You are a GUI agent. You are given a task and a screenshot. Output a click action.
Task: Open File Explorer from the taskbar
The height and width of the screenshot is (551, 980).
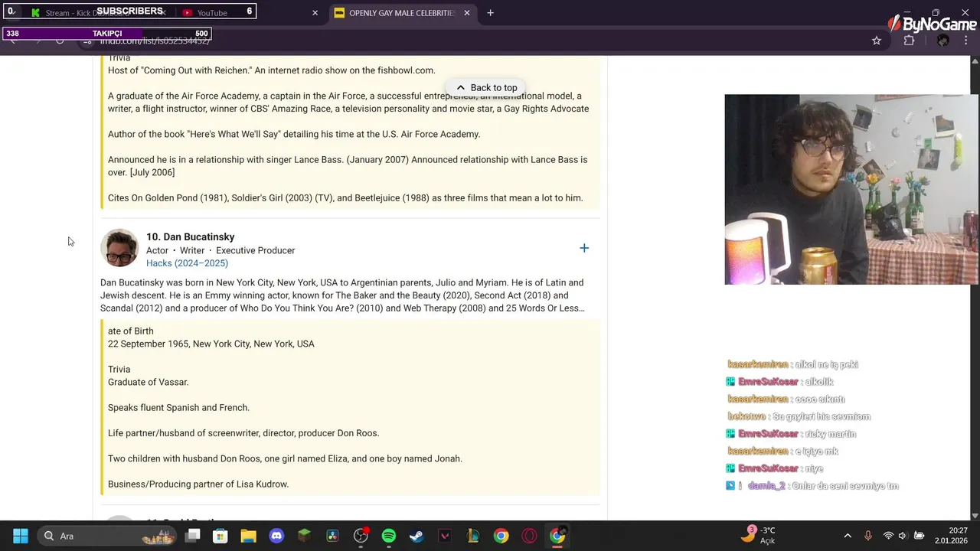(248, 536)
